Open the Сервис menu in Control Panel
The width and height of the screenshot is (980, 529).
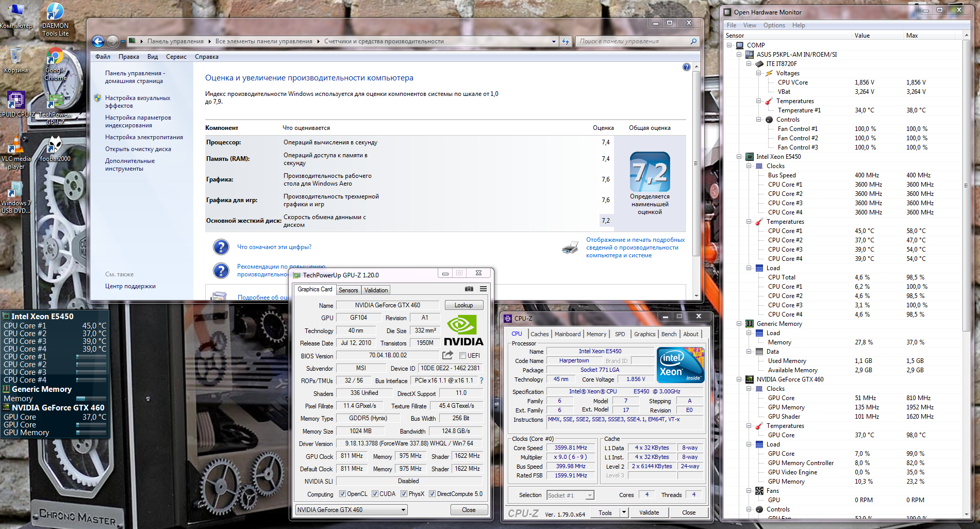coord(176,57)
